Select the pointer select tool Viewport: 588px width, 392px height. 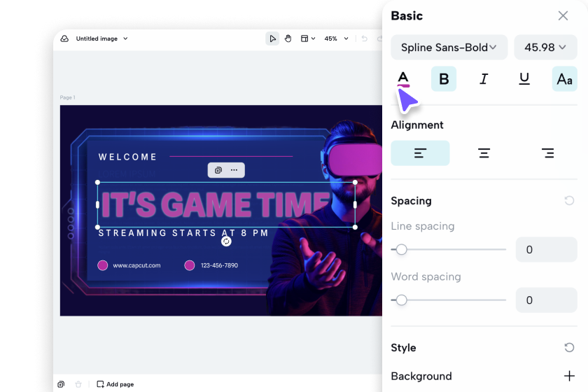point(272,38)
